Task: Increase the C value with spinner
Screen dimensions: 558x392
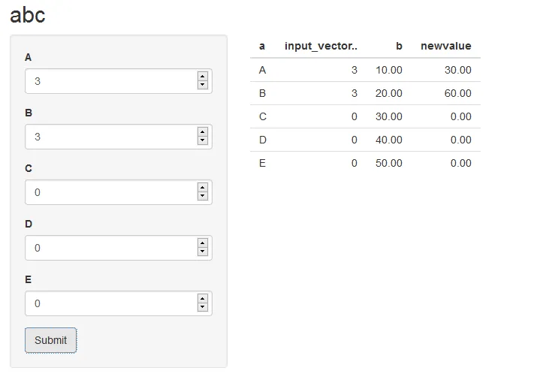Action: point(202,188)
